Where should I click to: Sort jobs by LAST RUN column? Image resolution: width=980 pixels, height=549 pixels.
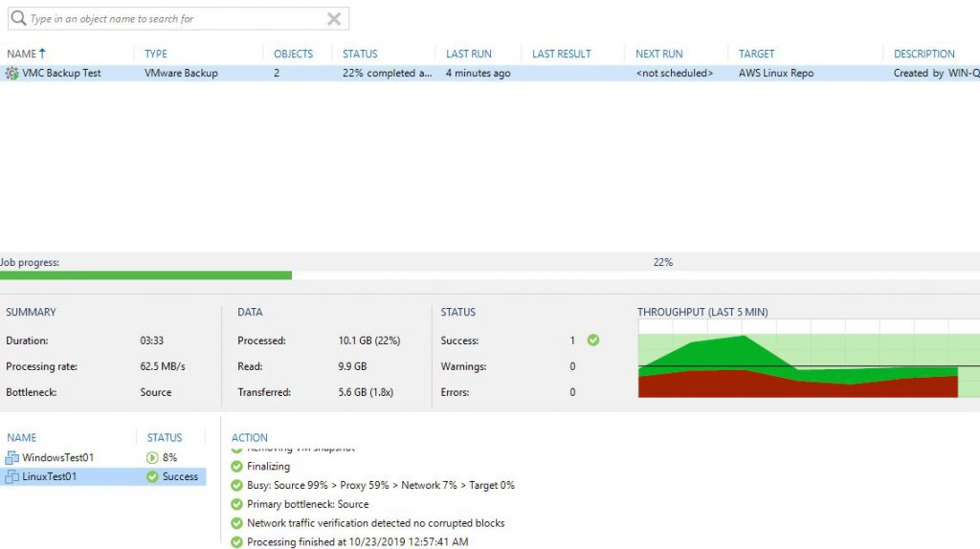click(x=469, y=54)
